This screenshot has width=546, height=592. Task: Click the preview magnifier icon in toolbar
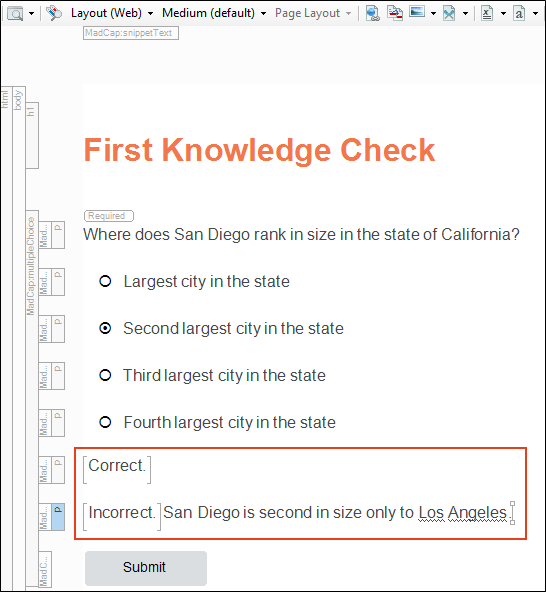tap(15, 14)
